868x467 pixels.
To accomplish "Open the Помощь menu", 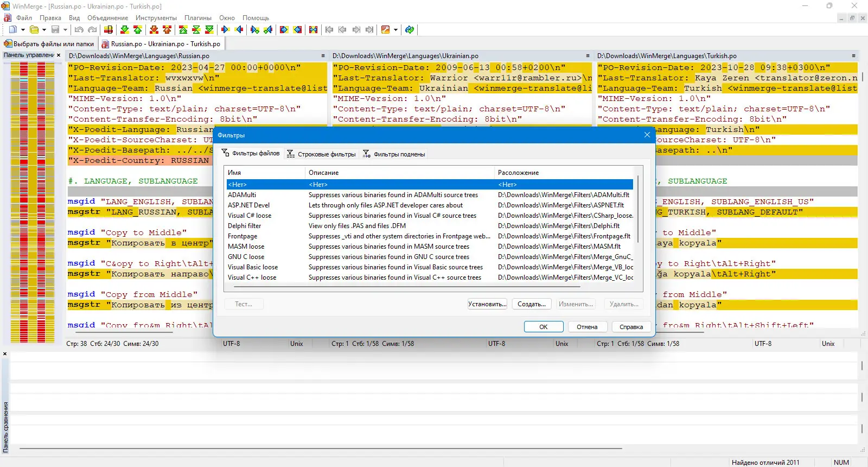I will (x=256, y=18).
